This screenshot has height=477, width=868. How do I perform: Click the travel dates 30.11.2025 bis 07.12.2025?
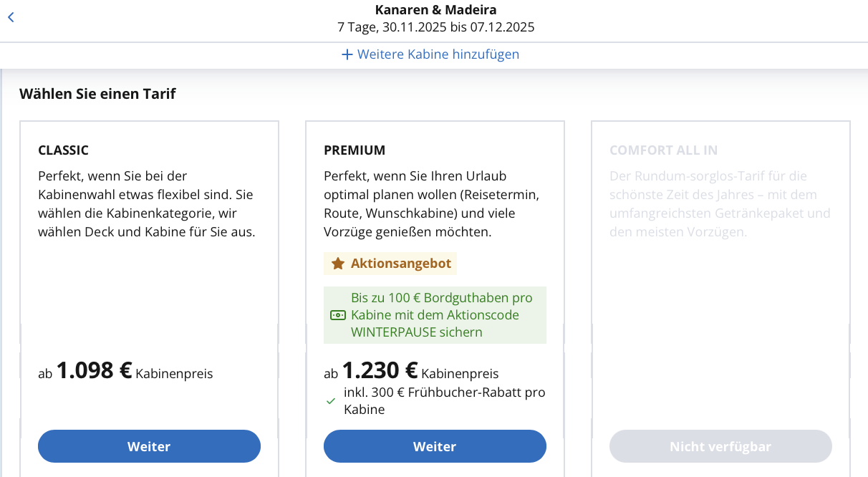pyautogui.click(x=458, y=28)
